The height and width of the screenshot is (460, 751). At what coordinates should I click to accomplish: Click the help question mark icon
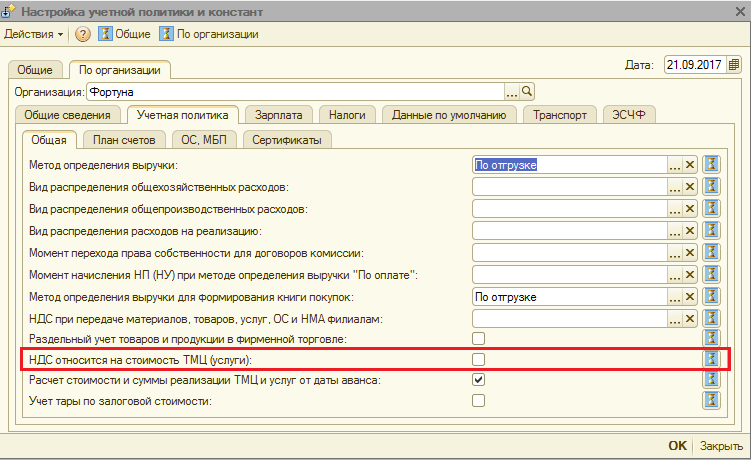click(82, 34)
